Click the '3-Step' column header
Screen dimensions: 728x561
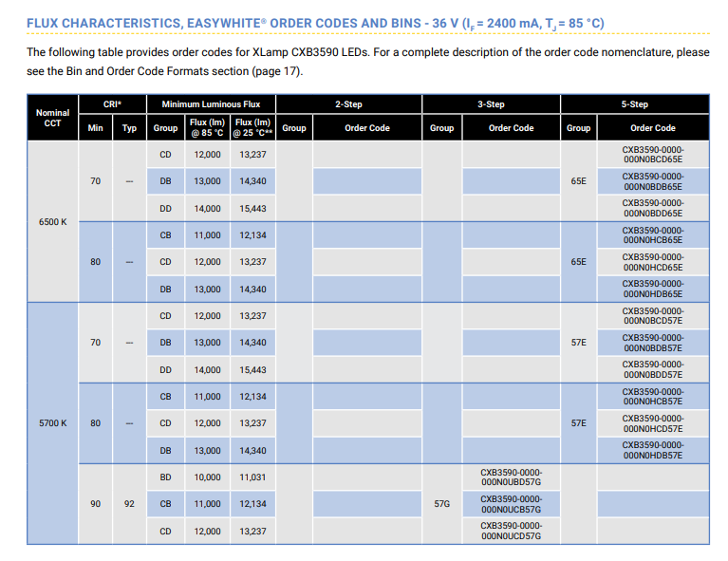pyautogui.click(x=491, y=104)
